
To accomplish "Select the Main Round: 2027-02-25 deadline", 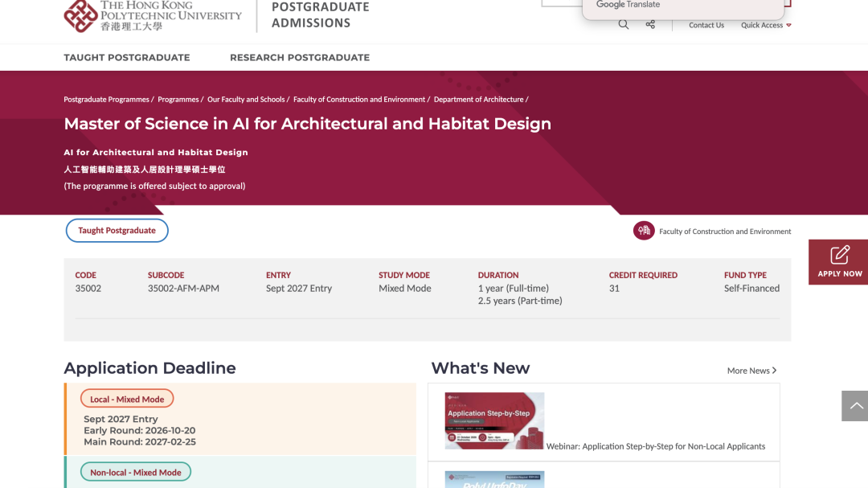I will [x=140, y=441].
